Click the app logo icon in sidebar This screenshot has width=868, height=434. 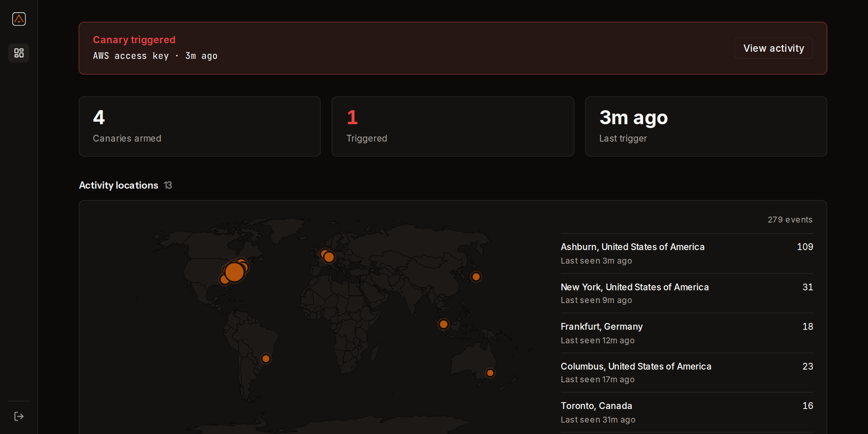click(x=19, y=19)
